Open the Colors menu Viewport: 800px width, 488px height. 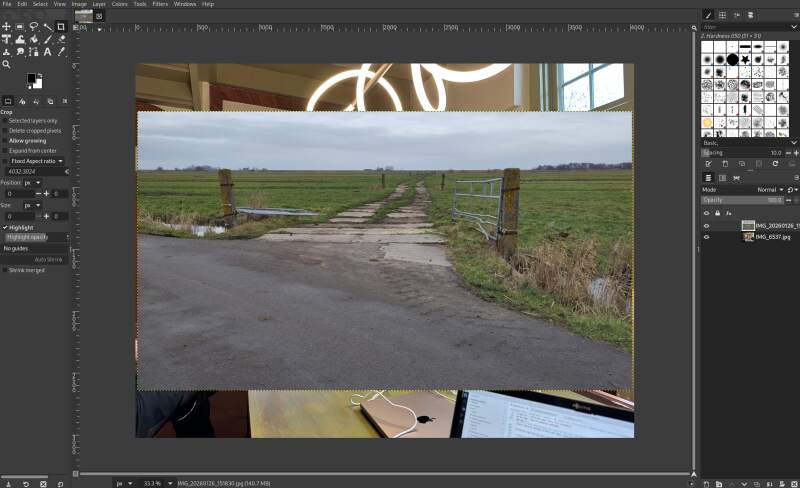pos(119,4)
